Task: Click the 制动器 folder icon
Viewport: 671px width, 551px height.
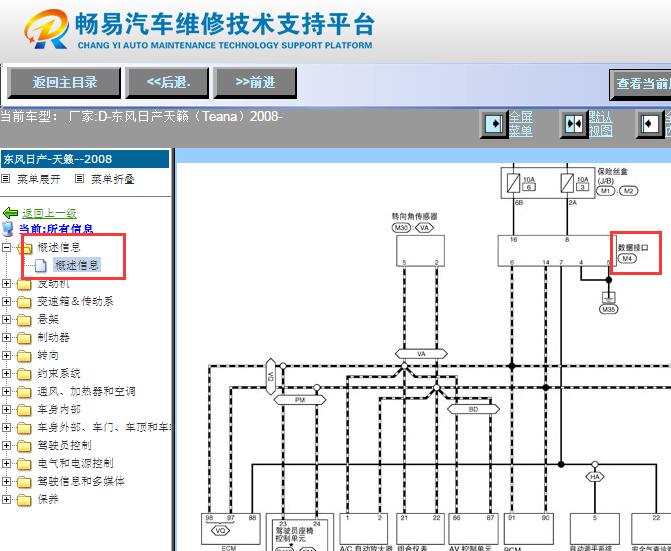Action: [24, 338]
